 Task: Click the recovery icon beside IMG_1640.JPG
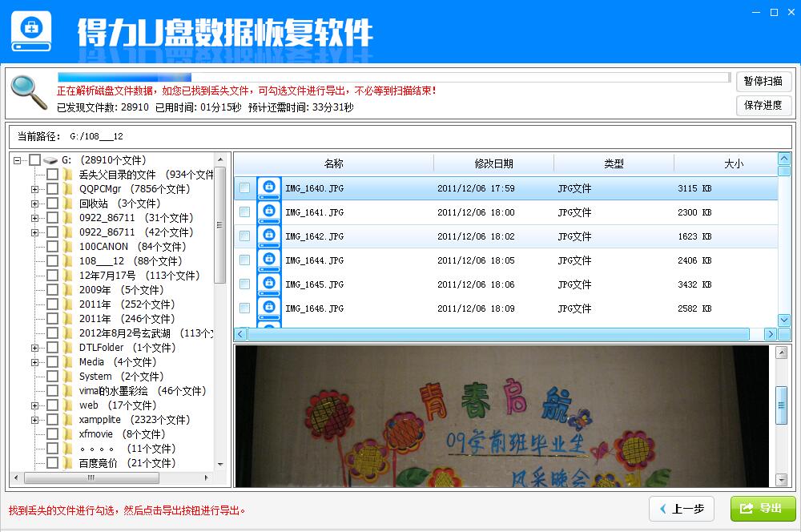[269, 186]
